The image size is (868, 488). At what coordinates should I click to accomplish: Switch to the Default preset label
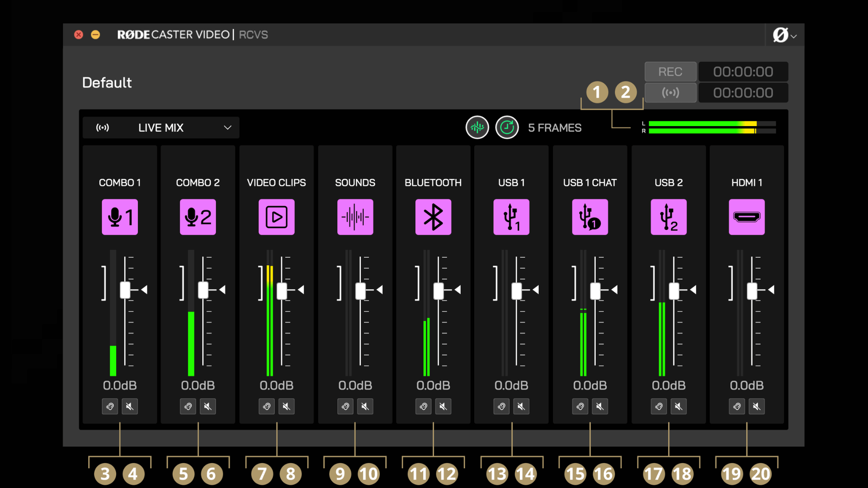pos(107,82)
